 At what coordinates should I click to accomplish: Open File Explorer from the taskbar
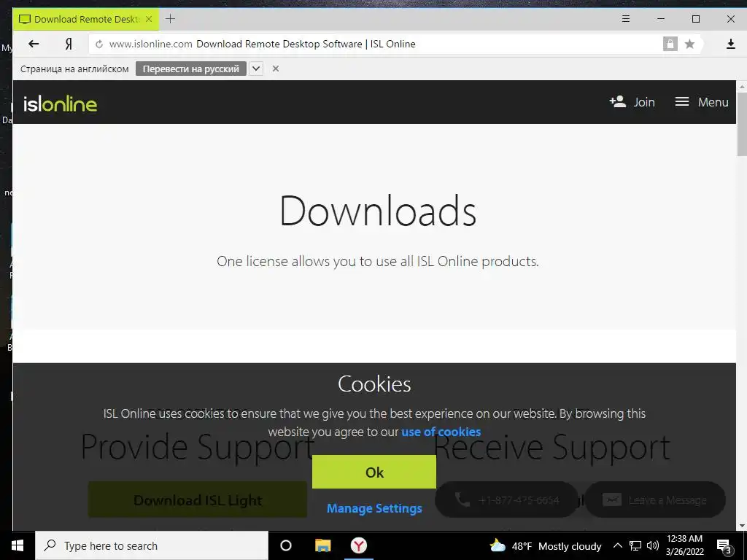[322, 545]
